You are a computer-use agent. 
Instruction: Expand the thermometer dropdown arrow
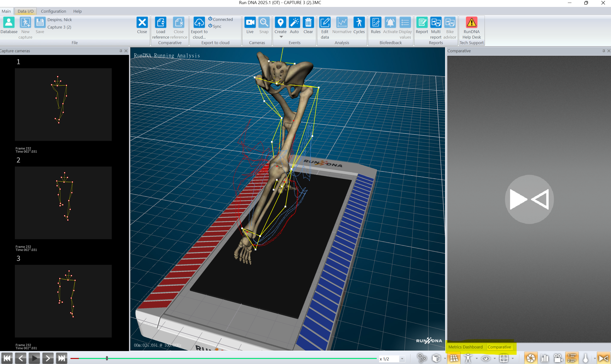(594, 358)
